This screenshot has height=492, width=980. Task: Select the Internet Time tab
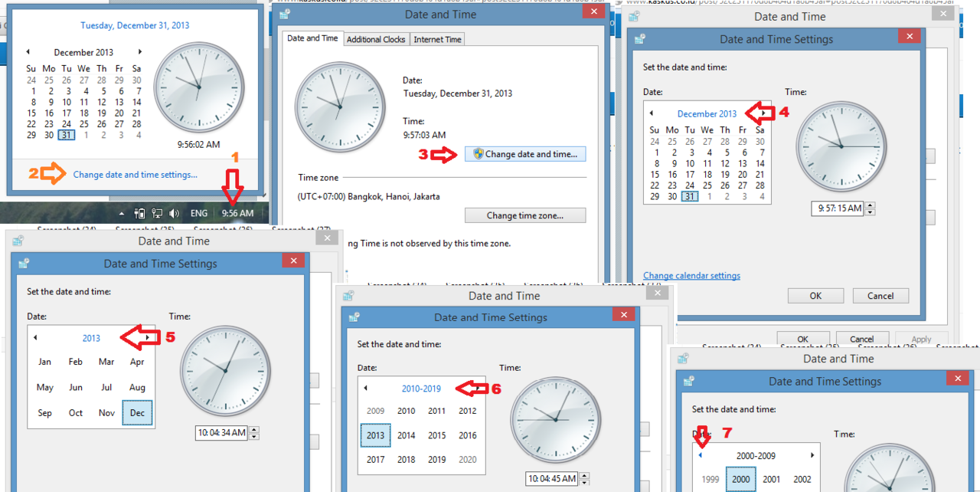click(438, 39)
